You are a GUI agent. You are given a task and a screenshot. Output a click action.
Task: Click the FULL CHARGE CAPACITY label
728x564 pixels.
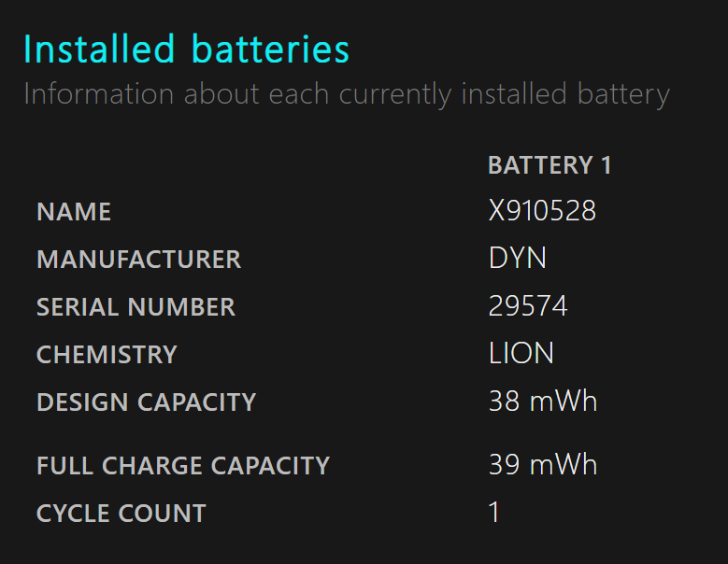183,466
